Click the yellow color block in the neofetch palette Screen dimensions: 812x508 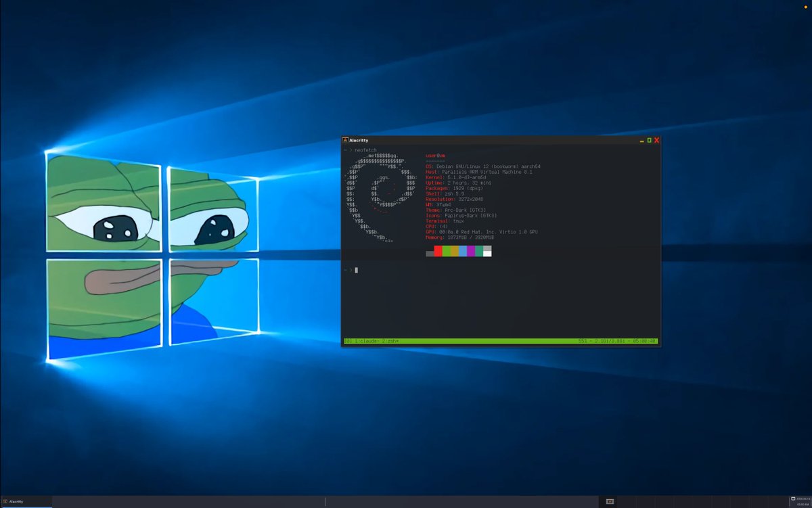pos(455,251)
